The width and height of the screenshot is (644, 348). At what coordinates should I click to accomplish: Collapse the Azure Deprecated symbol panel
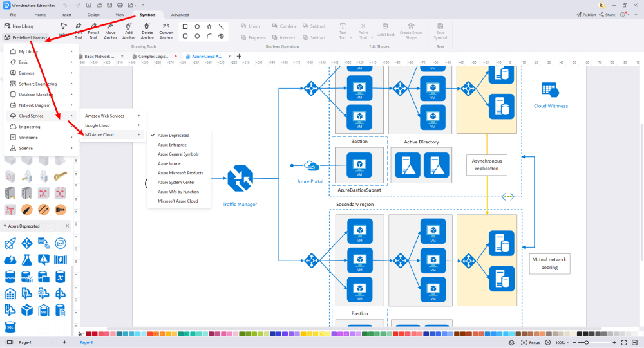(x=5, y=226)
